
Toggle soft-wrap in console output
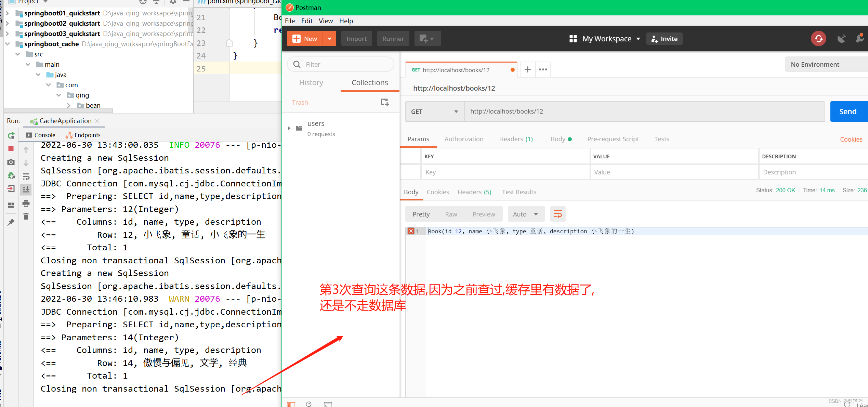[x=26, y=177]
